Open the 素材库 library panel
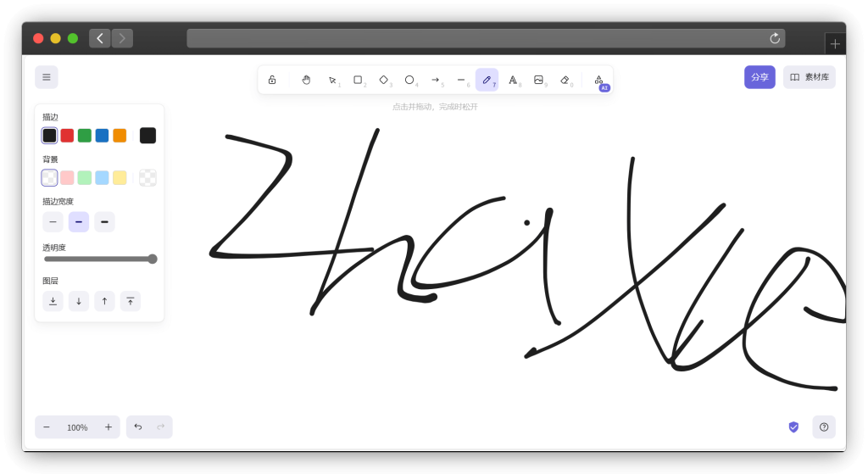 coord(810,77)
